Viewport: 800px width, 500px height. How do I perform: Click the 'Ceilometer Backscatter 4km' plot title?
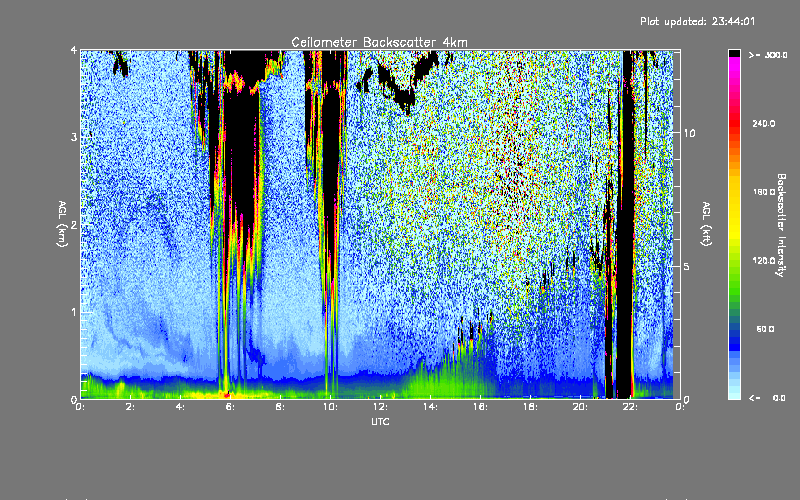click(x=379, y=42)
